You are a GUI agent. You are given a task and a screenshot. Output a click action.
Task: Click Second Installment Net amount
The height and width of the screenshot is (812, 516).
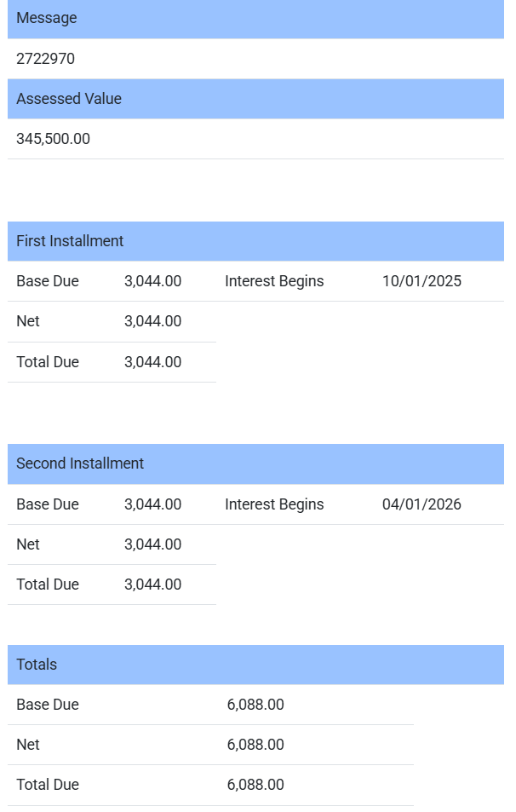tap(152, 544)
